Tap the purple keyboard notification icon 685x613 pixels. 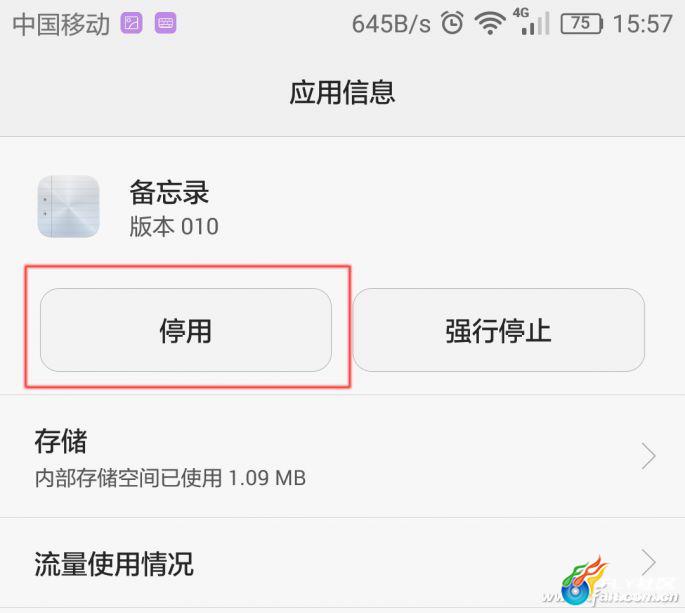(x=166, y=23)
